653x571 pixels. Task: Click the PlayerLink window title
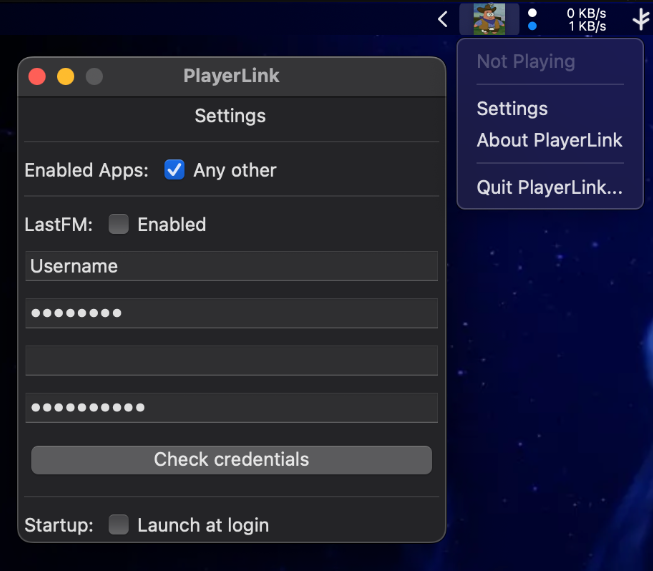[231, 76]
